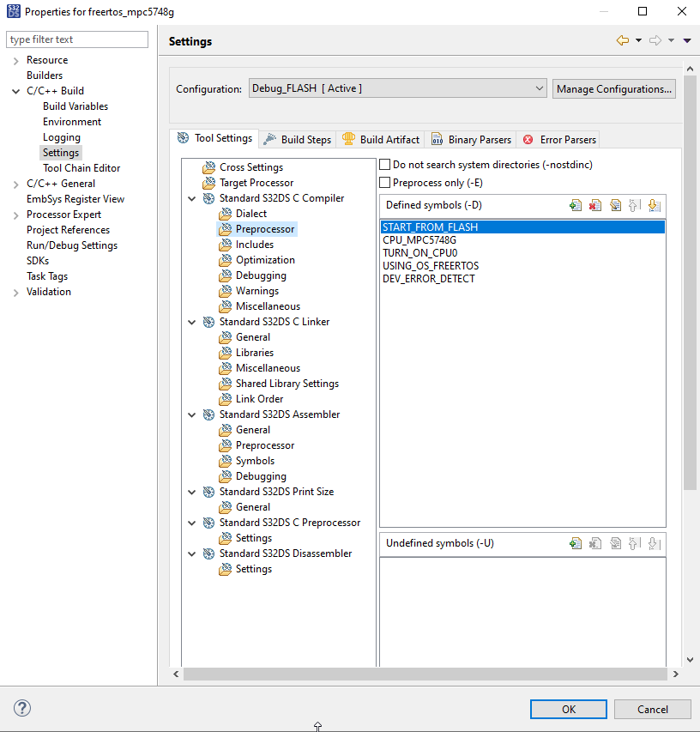The height and width of the screenshot is (732, 700).
Task: Click Edit icon in Defined symbols toolbar
Action: click(x=616, y=205)
